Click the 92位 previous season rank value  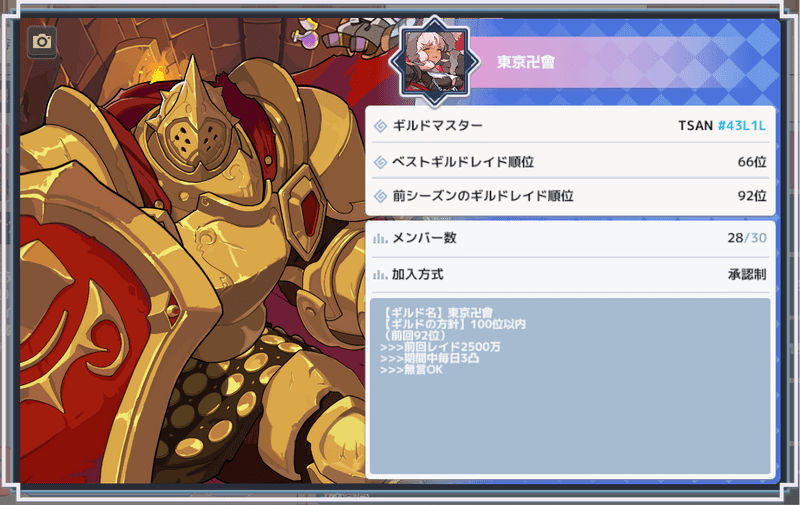click(x=752, y=196)
